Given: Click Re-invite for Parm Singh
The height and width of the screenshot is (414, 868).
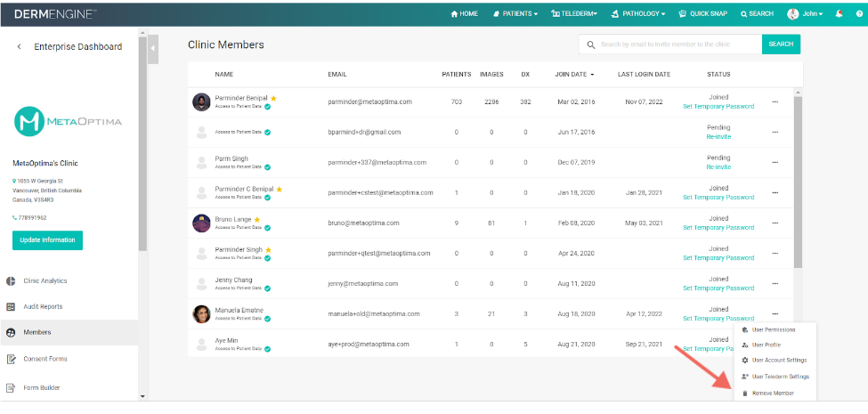Looking at the screenshot, I should [x=718, y=167].
